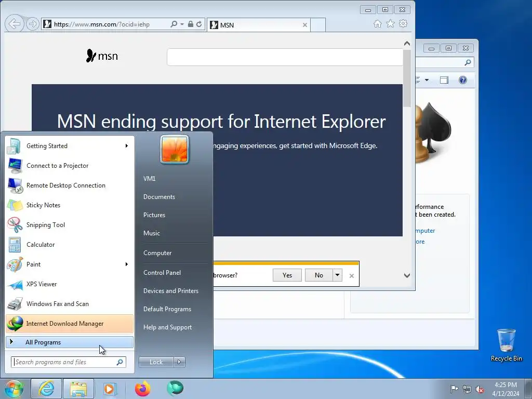Open Help and Support
Screen dimensions: 532x399
coord(168,327)
